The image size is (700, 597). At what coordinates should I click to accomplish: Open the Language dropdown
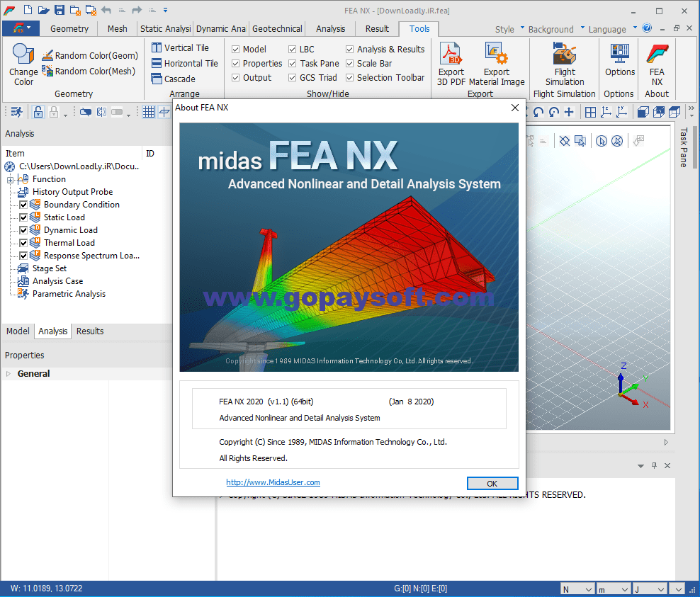[x=612, y=29]
